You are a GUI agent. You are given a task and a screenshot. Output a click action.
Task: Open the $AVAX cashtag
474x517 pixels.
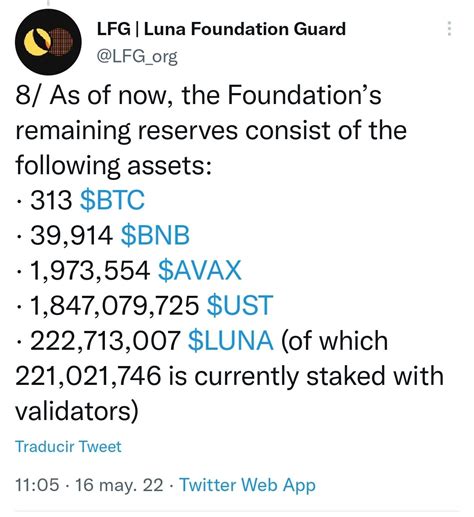click(x=199, y=270)
